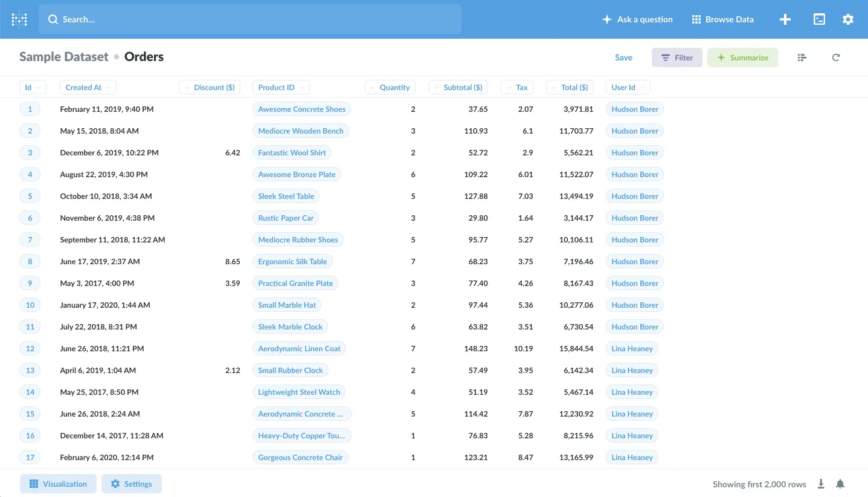Click product Mediocre Wooden Bench
Image resolution: width=868 pixels, height=497 pixels.
(x=301, y=131)
